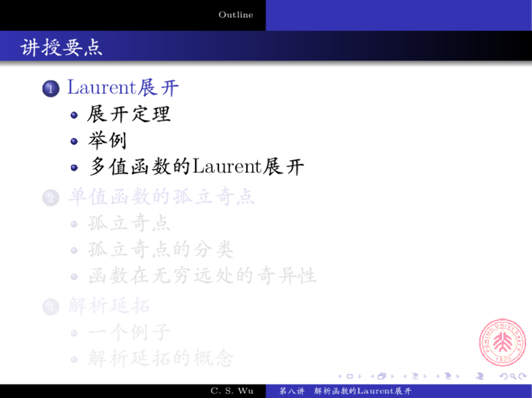The height and width of the screenshot is (398, 532).
Task: Click the previous slide arrow in navigation bar
Action: tap(340, 376)
